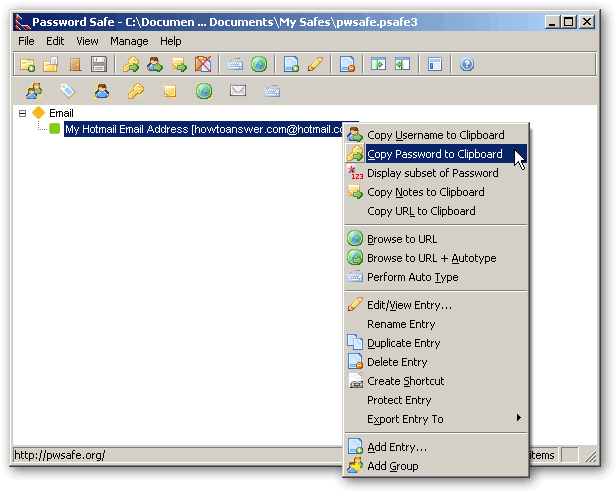Choose Edit/View Entry from context menu

point(436,305)
